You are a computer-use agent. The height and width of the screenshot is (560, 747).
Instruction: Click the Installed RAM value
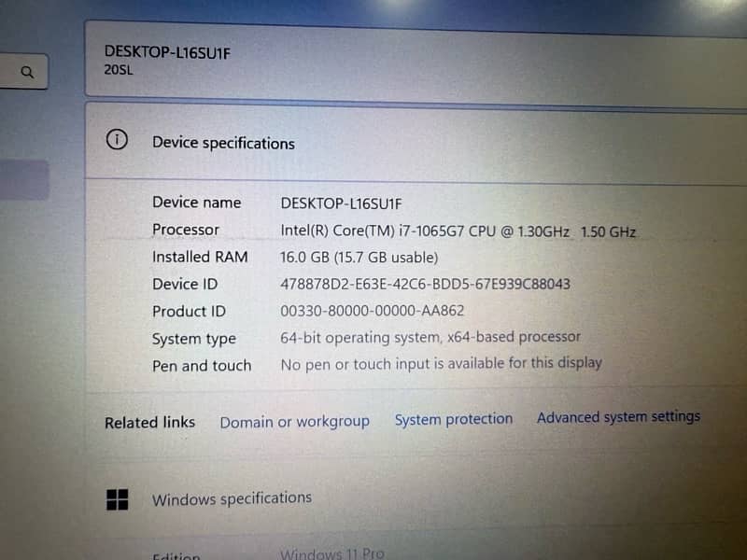tap(359, 258)
